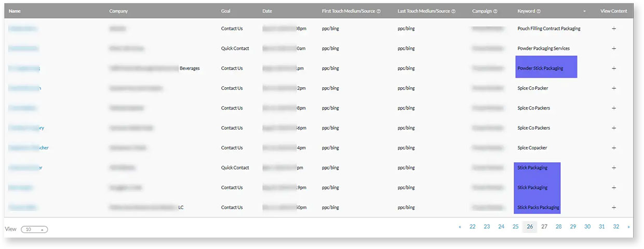Jump to page 32
644x249 pixels.
point(616,227)
